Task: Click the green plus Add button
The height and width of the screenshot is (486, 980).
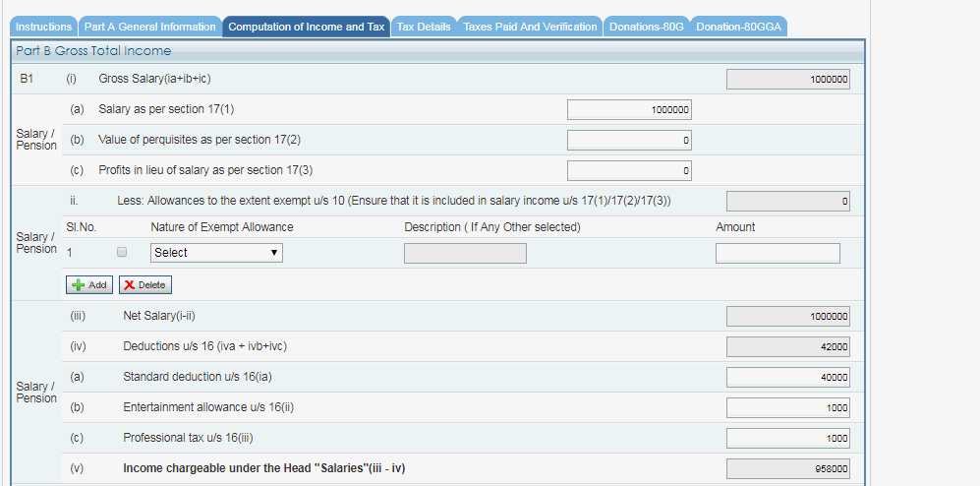Action: pyautogui.click(x=89, y=285)
